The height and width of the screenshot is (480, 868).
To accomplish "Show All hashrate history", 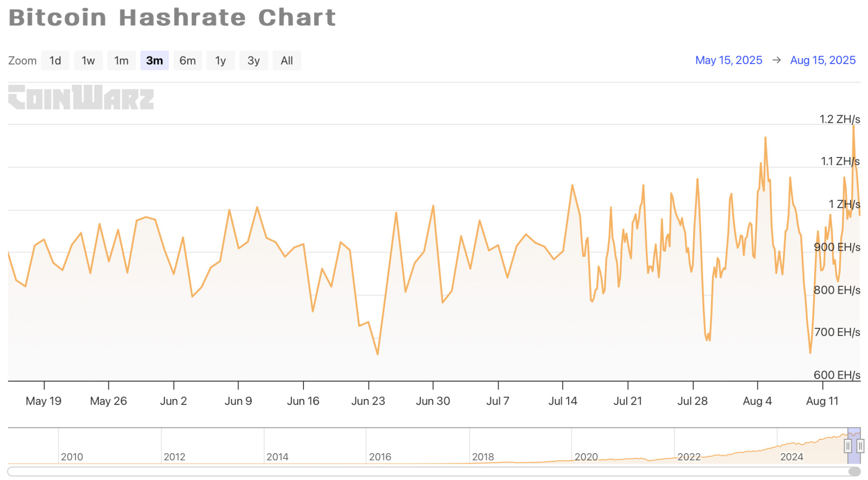I will point(287,61).
